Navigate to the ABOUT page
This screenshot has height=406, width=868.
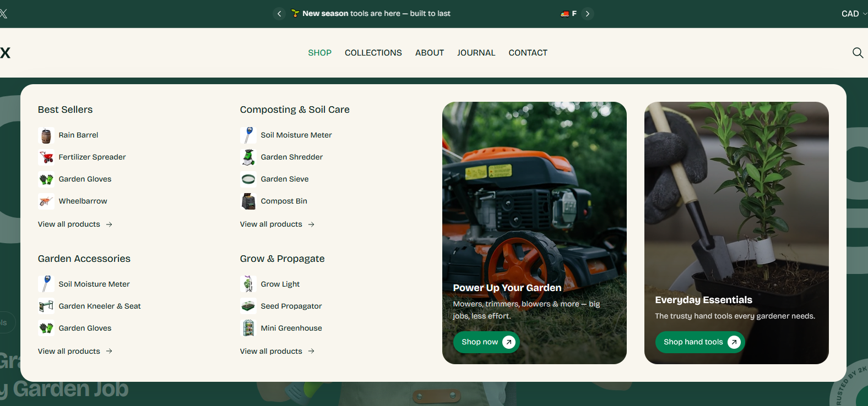pos(430,53)
